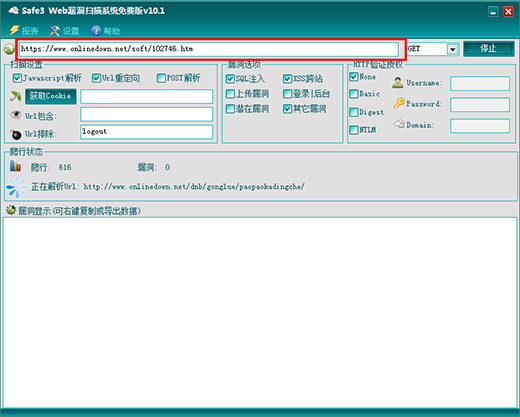Viewport: 520px width, 417px height.
Task: Close the Safe3 scanner window
Action: (x=508, y=12)
